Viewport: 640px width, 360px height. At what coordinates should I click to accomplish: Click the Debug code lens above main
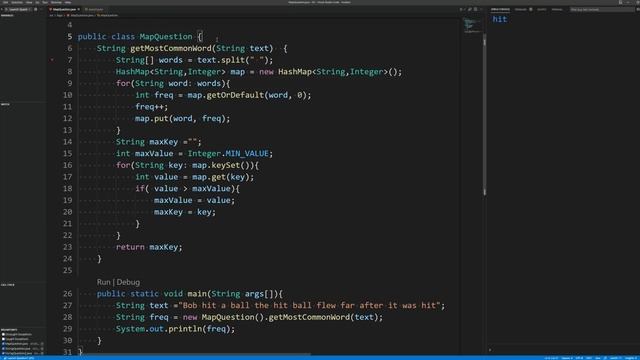click(128, 282)
